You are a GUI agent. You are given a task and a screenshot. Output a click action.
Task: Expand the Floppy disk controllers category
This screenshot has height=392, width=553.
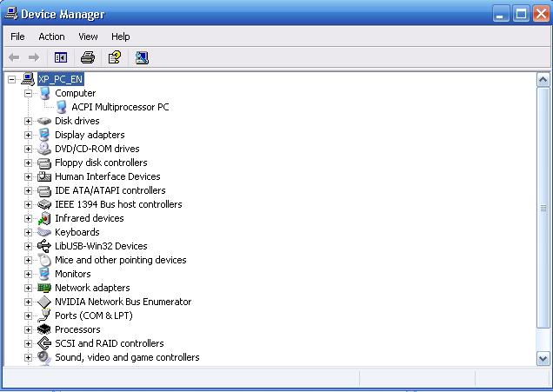point(28,163)
